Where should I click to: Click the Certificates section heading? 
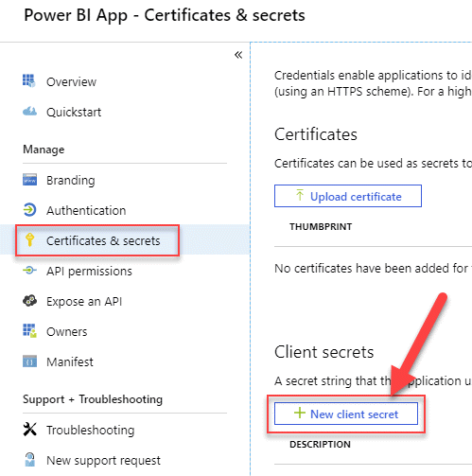point(316,134)
